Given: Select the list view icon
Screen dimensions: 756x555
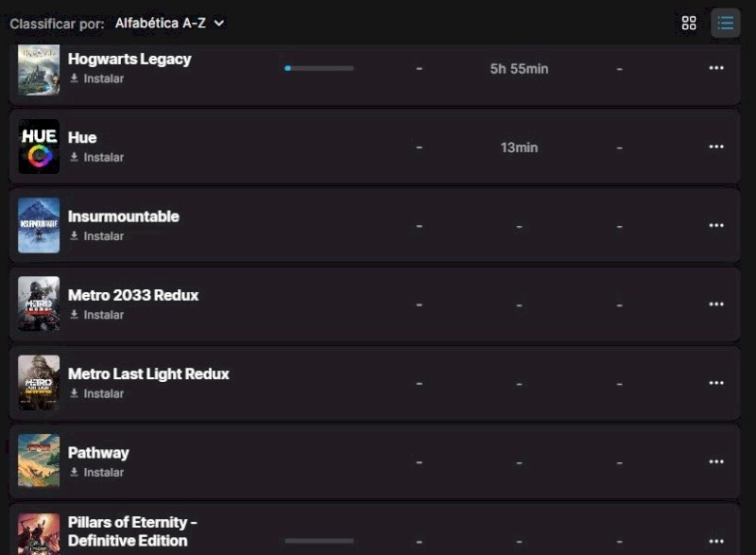Looking at the screenshot, I should [725, 23].
